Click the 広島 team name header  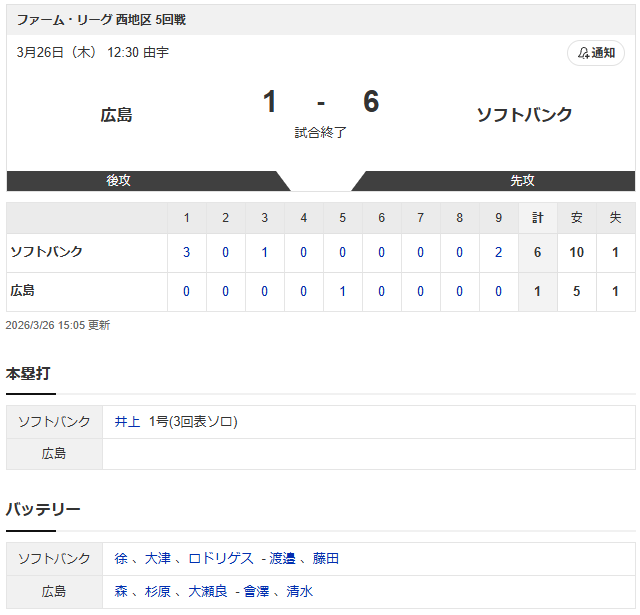point(116,115)
